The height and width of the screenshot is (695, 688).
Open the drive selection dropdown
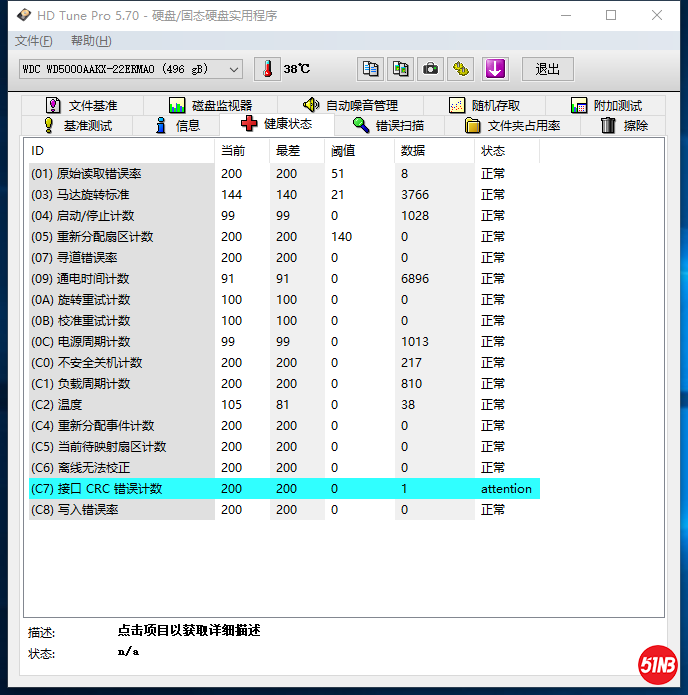pos(234,69)
